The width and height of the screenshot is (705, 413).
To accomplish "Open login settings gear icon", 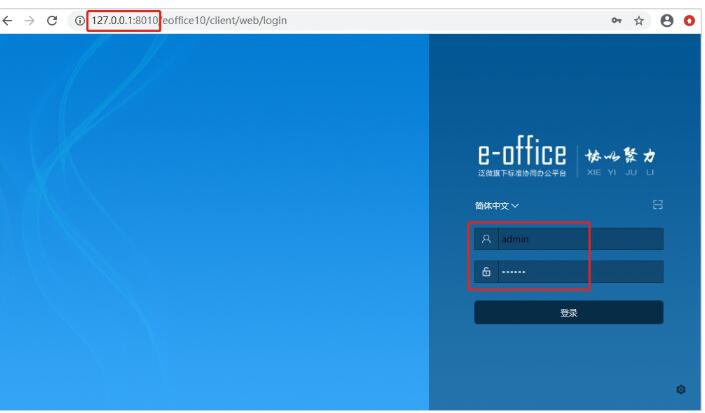I will [x=681, y=390].
